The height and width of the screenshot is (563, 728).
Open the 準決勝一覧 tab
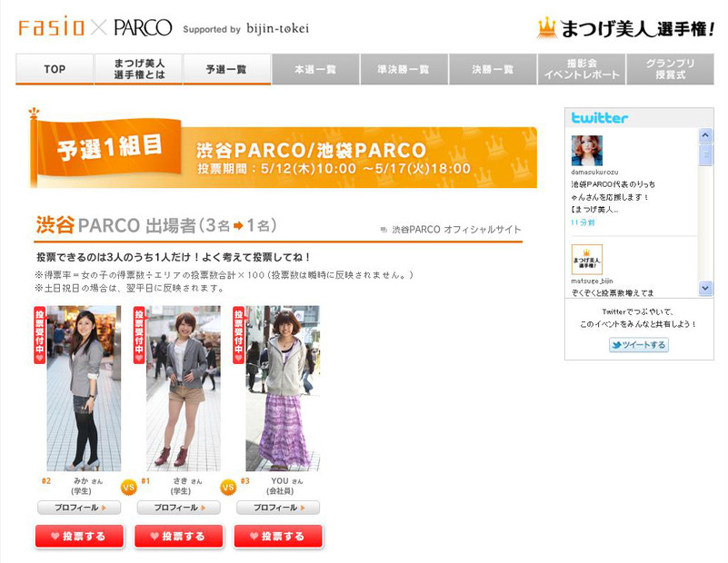[404, 69]
